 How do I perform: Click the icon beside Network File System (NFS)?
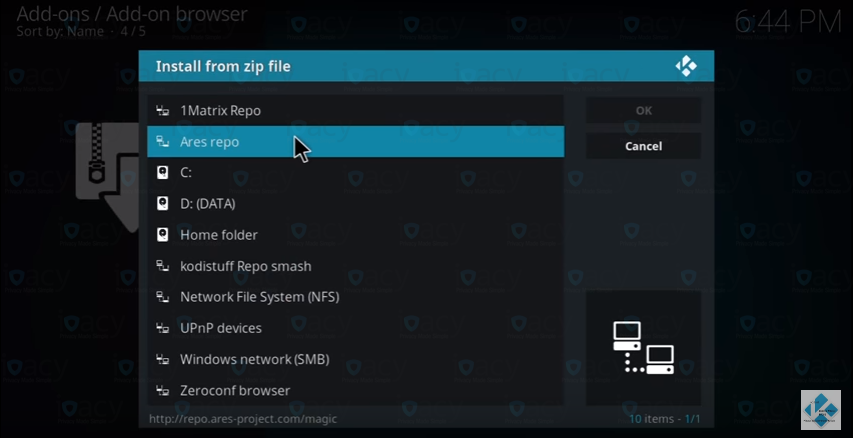click(162, 297)
